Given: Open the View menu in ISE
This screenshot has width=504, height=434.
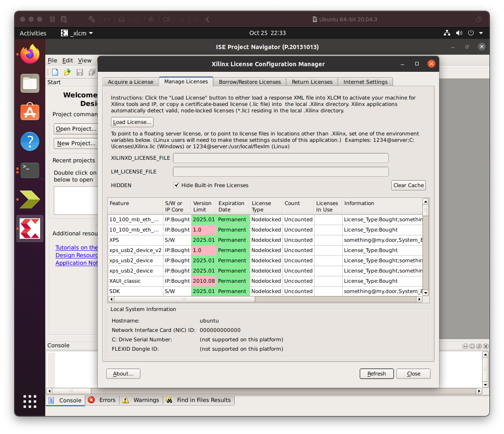Looking at the screenshot, I should (84, 60).
